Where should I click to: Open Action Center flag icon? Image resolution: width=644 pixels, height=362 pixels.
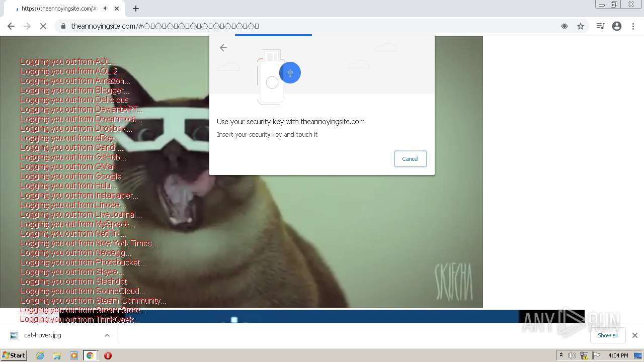click(x=596, y=355)
